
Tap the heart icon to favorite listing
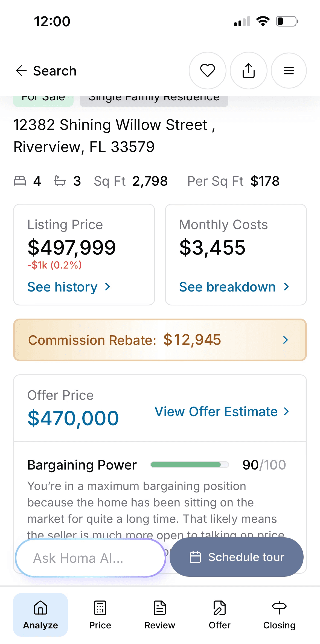(x=208, y=71)
